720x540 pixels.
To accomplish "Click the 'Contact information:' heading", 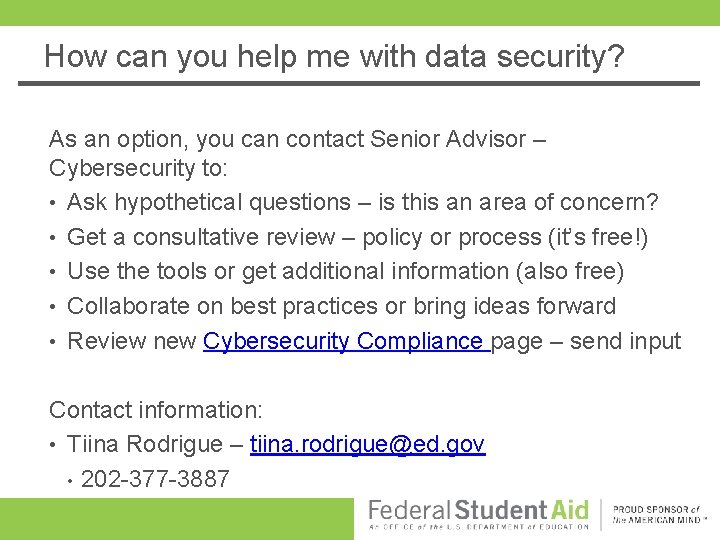I will (x=156, y=410).
